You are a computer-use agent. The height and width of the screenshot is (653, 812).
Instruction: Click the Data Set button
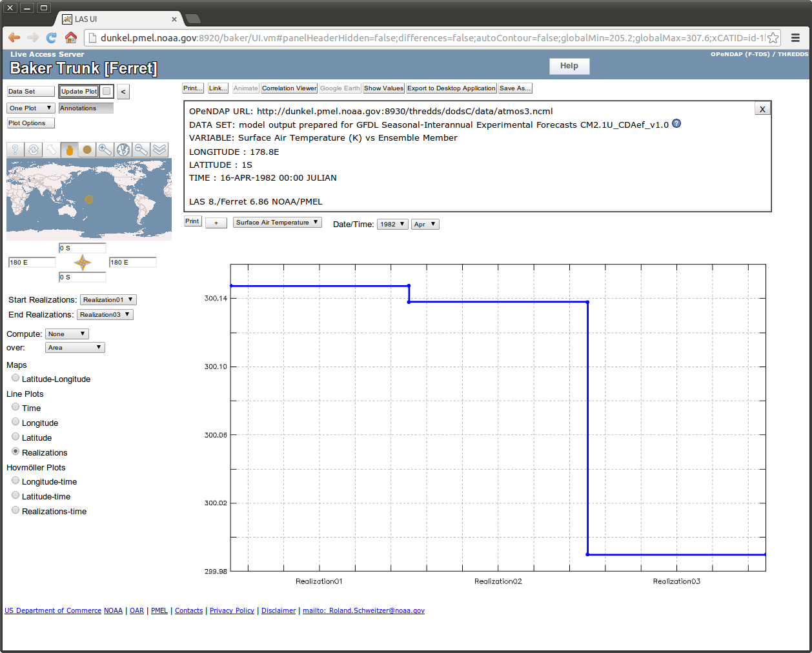(31, 92)
